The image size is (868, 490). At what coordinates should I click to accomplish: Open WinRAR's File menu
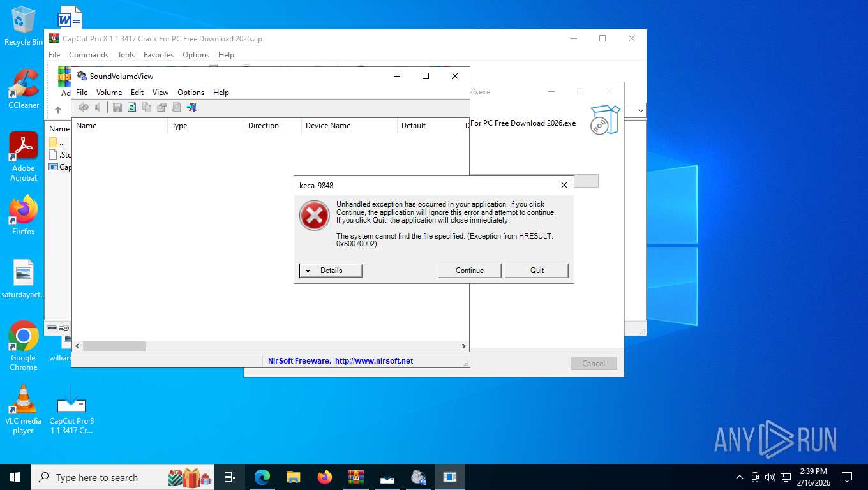tap(54, 55)
